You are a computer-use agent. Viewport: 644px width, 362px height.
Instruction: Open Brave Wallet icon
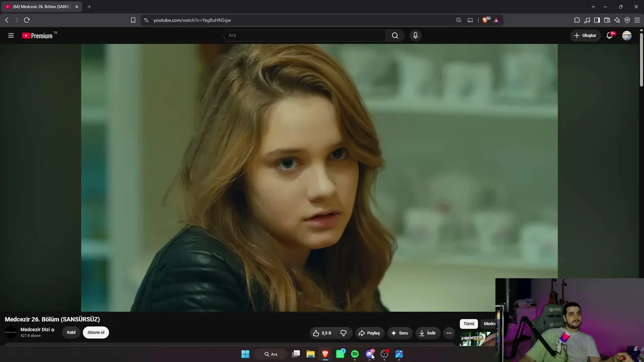pyautogui.click(x=607, y=20)
